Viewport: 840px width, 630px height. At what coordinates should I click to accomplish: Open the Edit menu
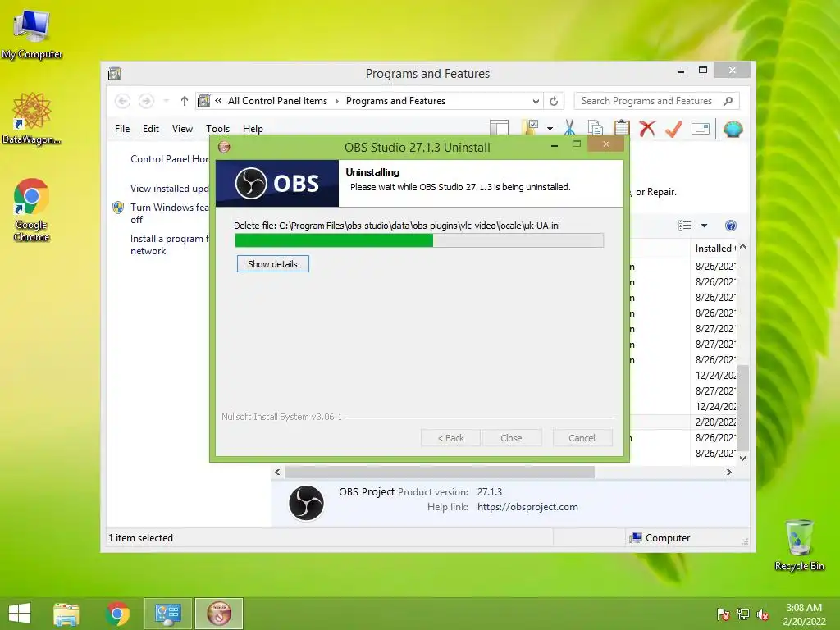151,129
